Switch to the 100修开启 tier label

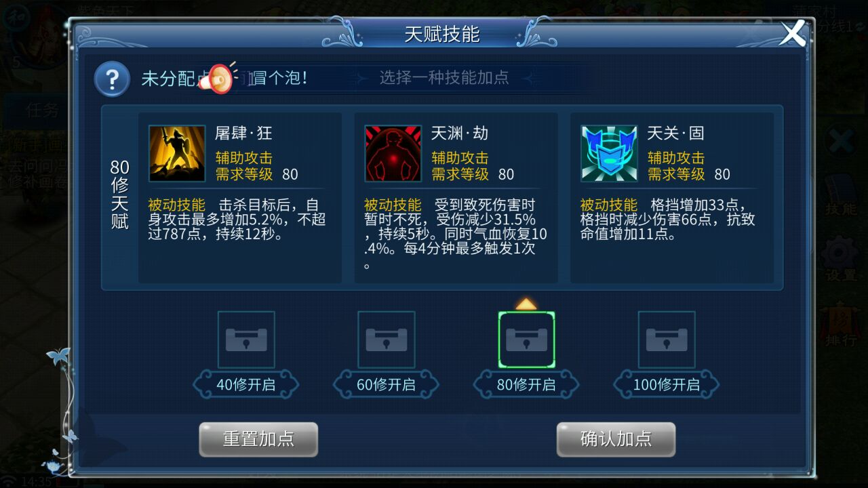pyautogui.click(x=667, y=384)
